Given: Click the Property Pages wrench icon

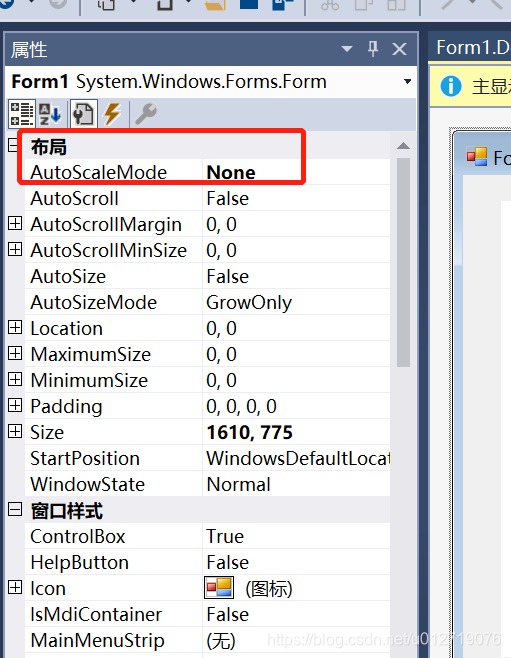Looking at the screenshot, I should (146, 114).
